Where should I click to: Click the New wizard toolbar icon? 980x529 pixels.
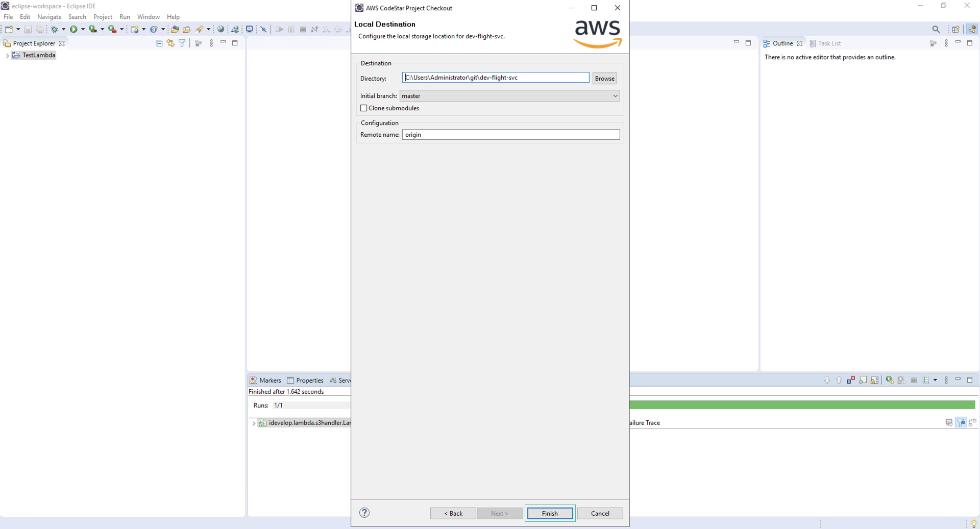point(9,29)
